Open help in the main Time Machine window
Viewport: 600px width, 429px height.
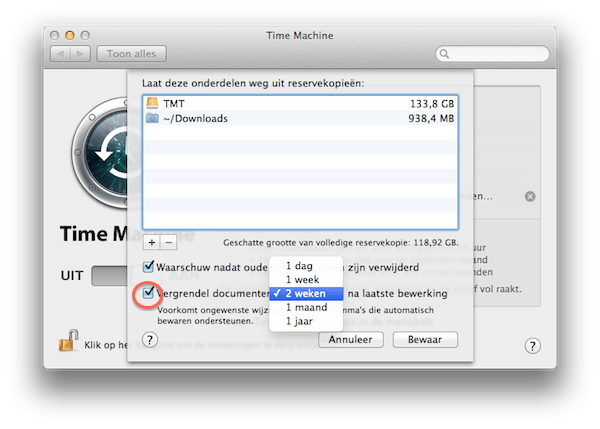pyautogui.click(x=532, y=346)
